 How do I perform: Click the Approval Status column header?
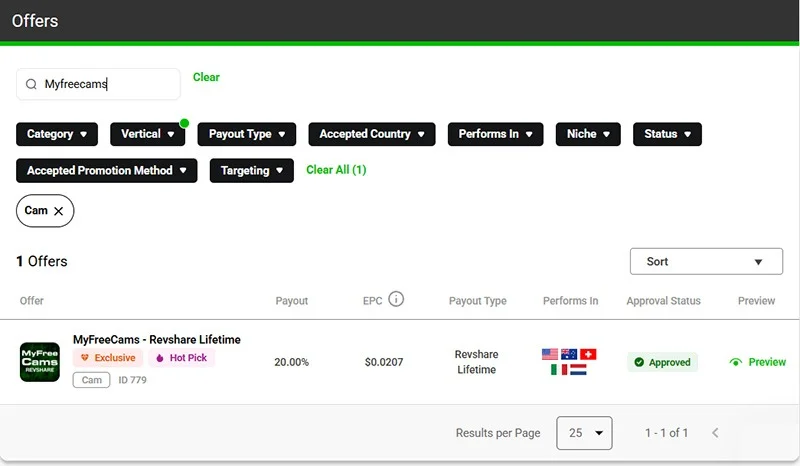(x=663, y=301)
